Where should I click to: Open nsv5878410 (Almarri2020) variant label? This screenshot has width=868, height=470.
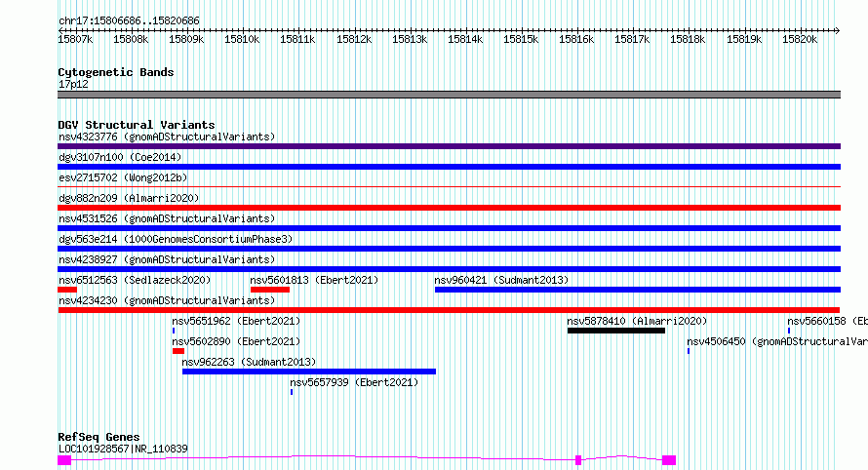coord(637,321)
